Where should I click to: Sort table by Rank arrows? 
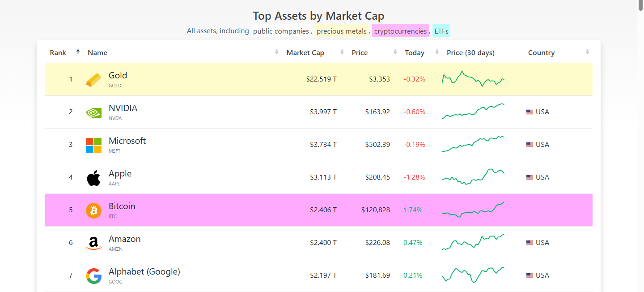[x=78, y=52]
